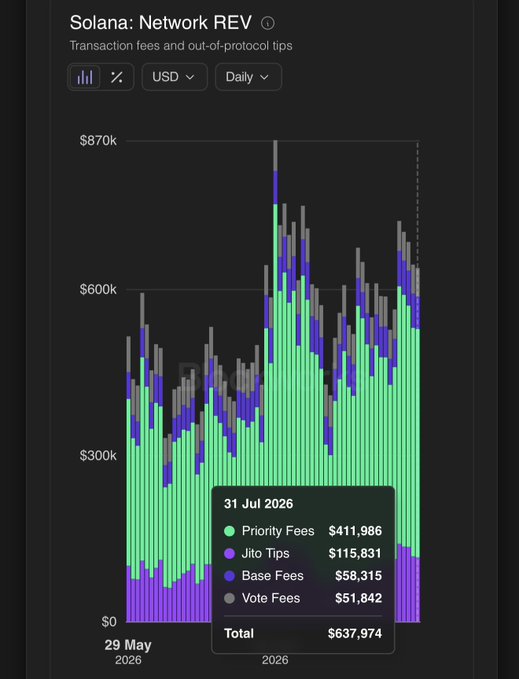Click the '$51,842' Vote Fees value

(x=358, y=598)
